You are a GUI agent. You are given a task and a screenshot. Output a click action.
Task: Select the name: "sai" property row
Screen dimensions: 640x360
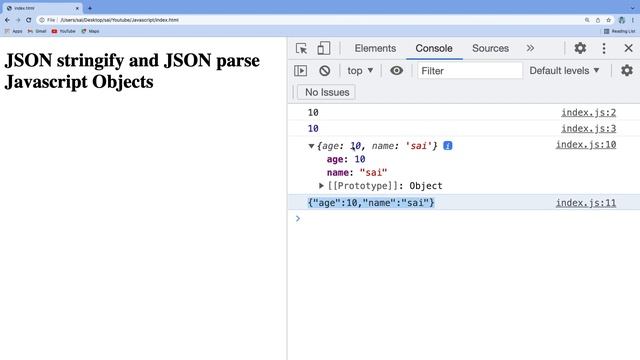click(357, 173)
